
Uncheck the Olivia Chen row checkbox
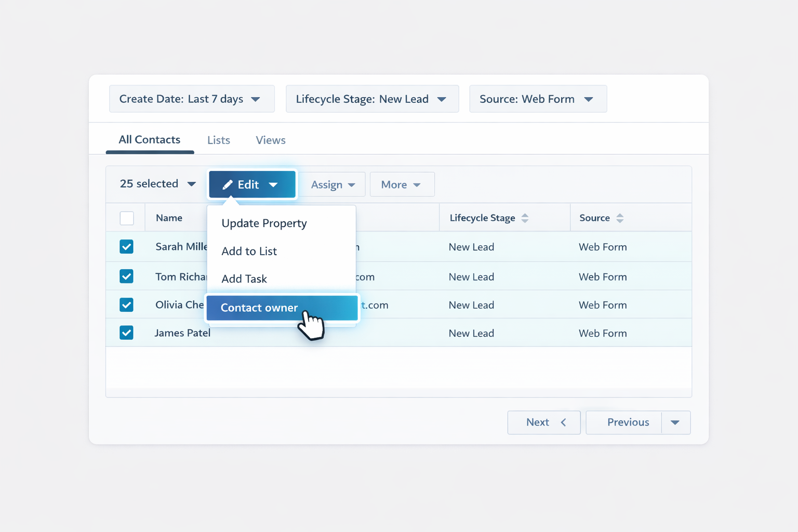pyautogui.click(x=127, y=304)
